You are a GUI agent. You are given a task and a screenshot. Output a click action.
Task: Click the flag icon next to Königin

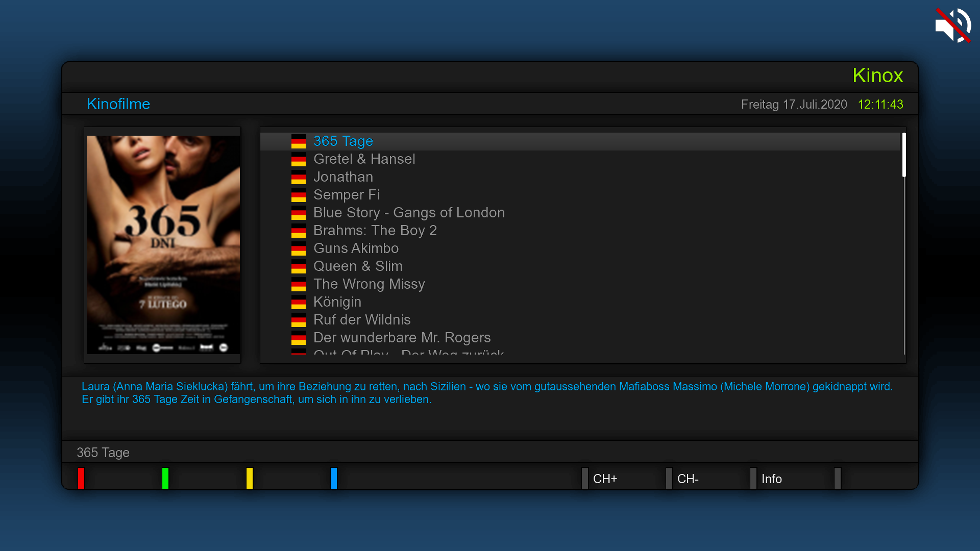click(299, 302)
